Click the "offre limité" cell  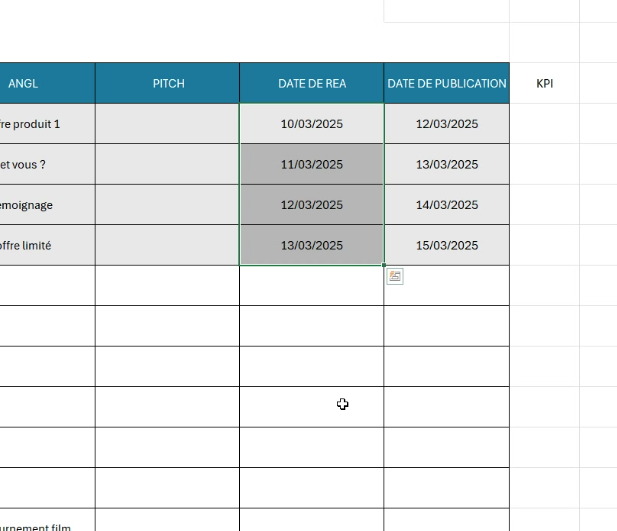(x=40, y=245)
